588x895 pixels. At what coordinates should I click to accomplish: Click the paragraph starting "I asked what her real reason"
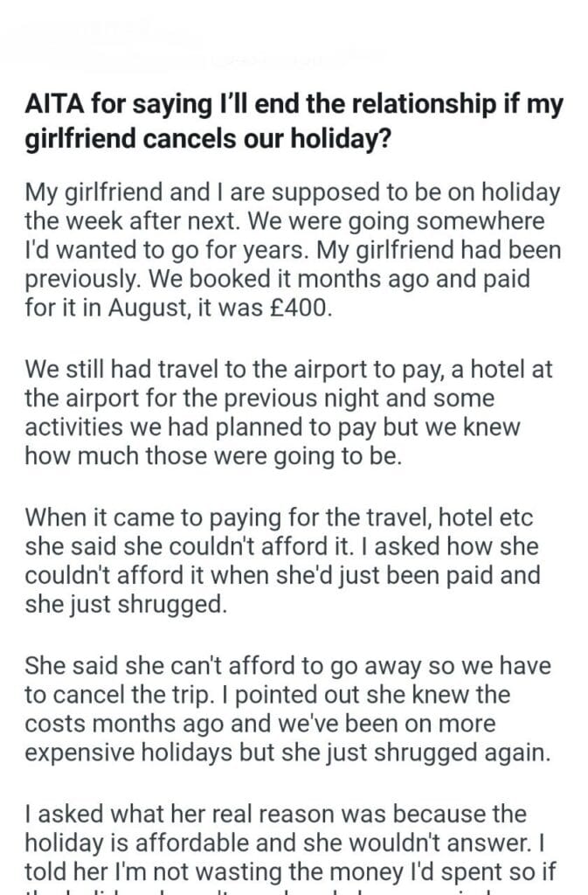point(294,843)
